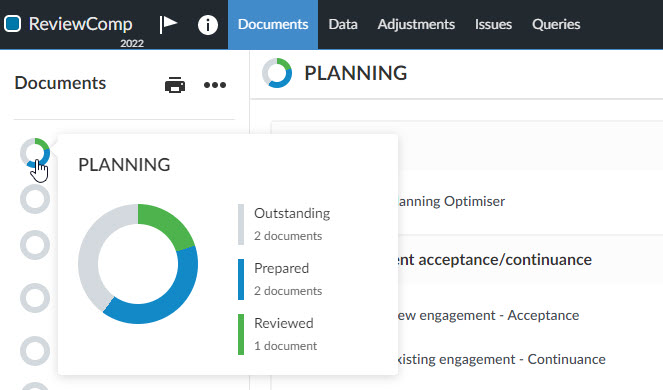Open the acceptance/continuance section heading
This screenshot has width=663, height=390.
[x=494, y=259]
